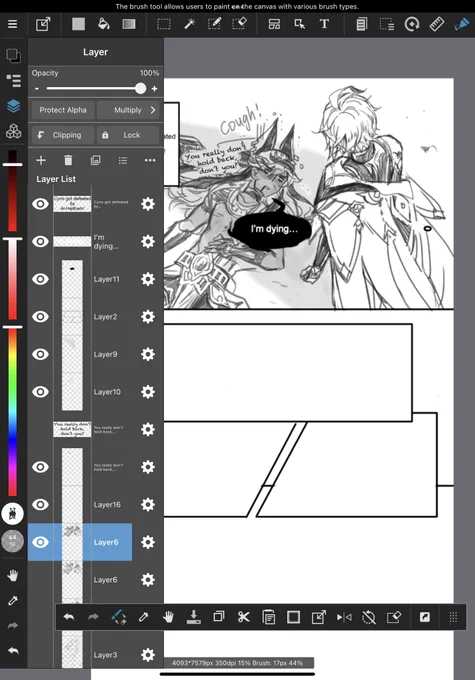475x680 pixels.
Task: Toggle the layer Lock
Action: pos(128,135)
